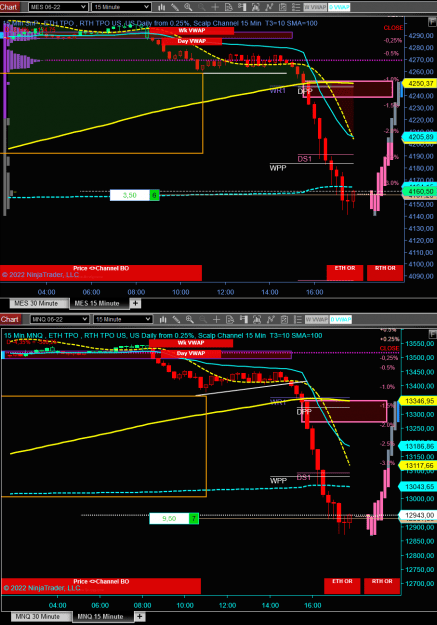
Task: Open the indicators icon in MNQ toolbar
Action: click(x=271, y=319)
